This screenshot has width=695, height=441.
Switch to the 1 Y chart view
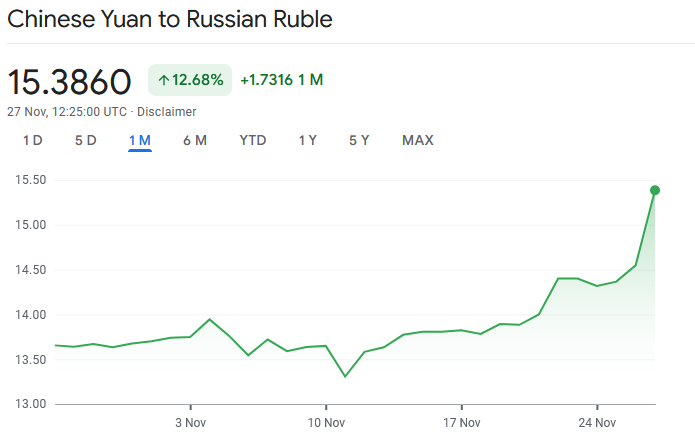pos(307,141)
